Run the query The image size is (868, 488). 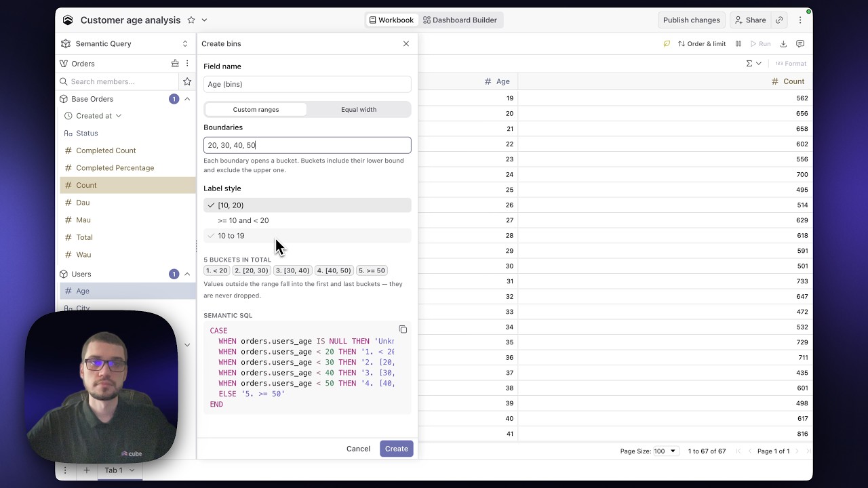click(x=760, y=44)
